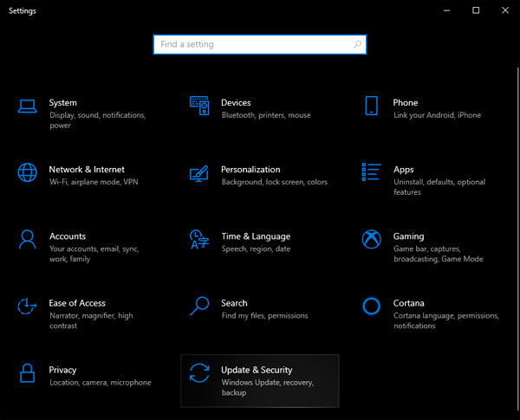520x420 pixels.
Task: Go to the Privacy heading
Action: coord(62,370)
